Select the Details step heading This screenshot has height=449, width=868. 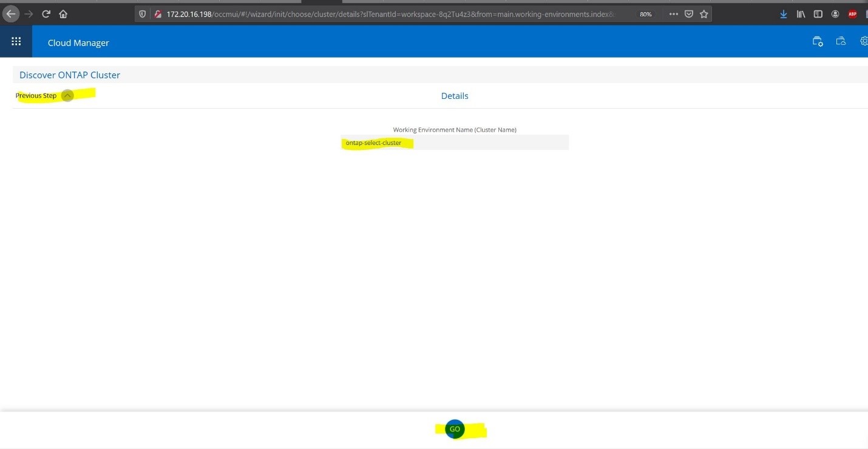click(455, 96)
